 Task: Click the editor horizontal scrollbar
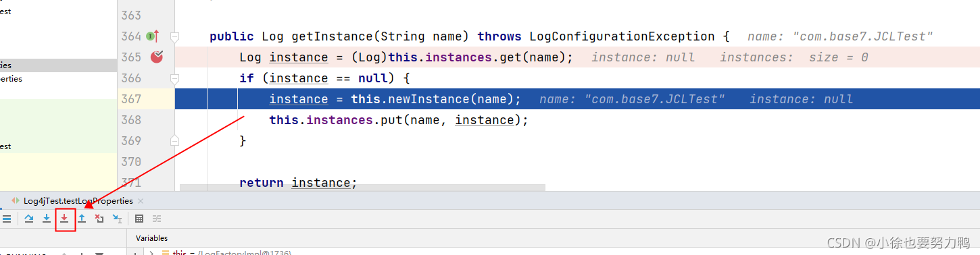pyautogui.click(x=362, y=188)
